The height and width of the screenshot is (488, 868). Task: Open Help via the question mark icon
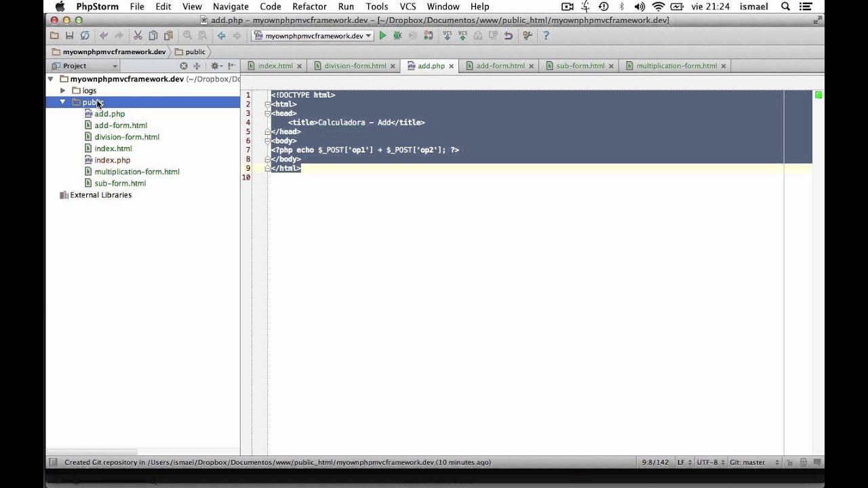pyautogui.click(x=546, y=35)
